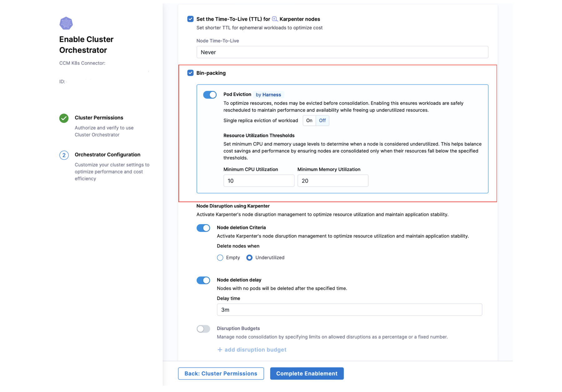The image size is (562, 392).
Task: Click the Node Disruption using Karpenter heading
Action: [x=233, y=206]
